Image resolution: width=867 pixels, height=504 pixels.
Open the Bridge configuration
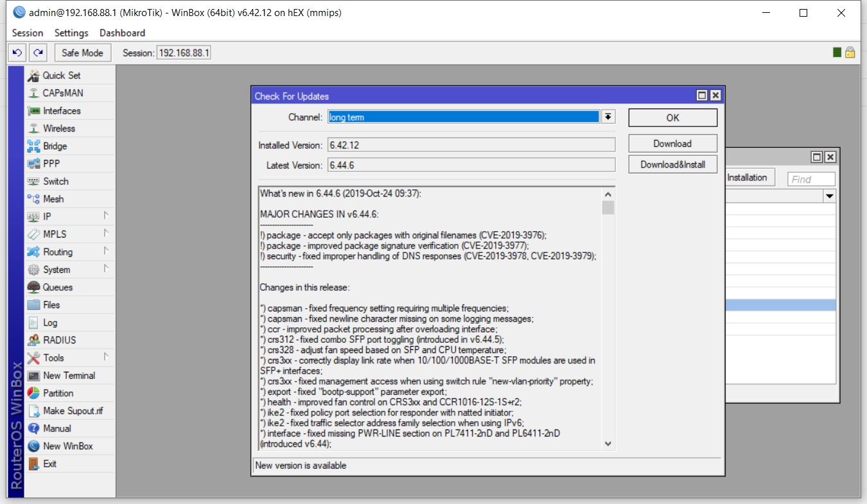(69, 146)
